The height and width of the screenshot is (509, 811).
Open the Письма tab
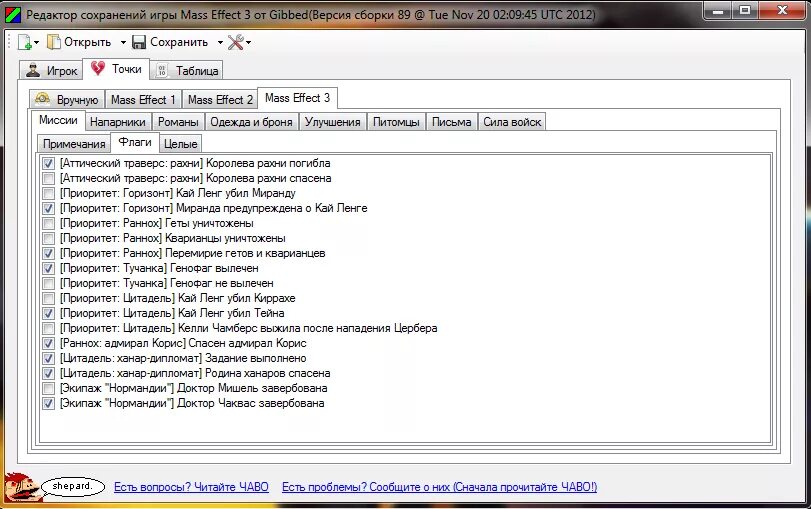452,122
